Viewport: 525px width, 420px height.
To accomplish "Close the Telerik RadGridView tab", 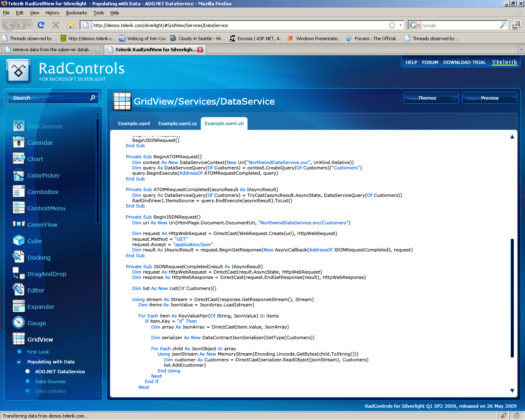I will click(x=200, y=50).
